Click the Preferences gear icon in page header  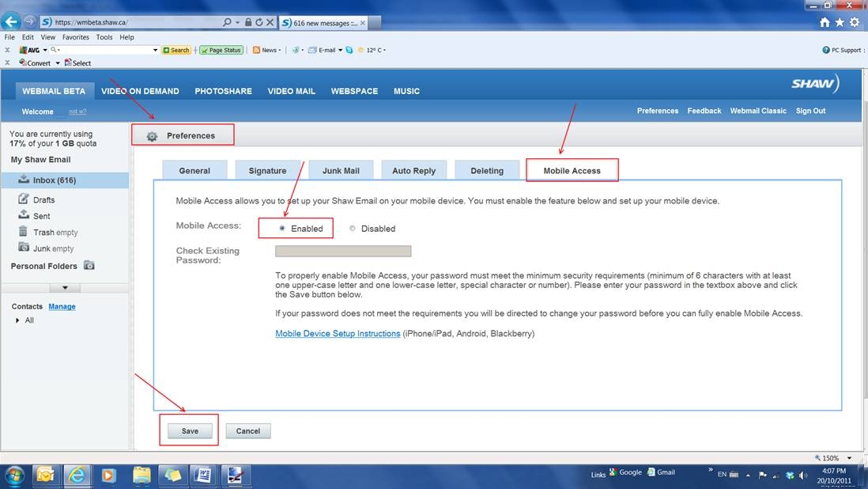[153, 135]
